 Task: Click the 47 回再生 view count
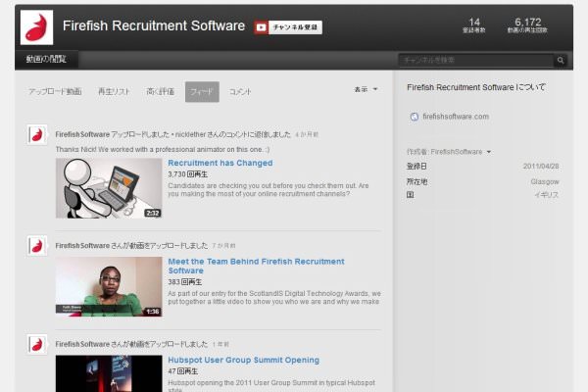(182, 371)
